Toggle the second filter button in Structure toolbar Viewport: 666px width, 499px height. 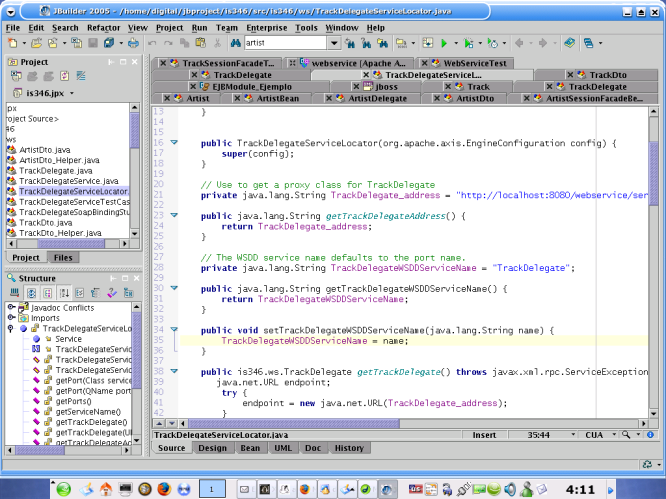[x=49, y=293]
